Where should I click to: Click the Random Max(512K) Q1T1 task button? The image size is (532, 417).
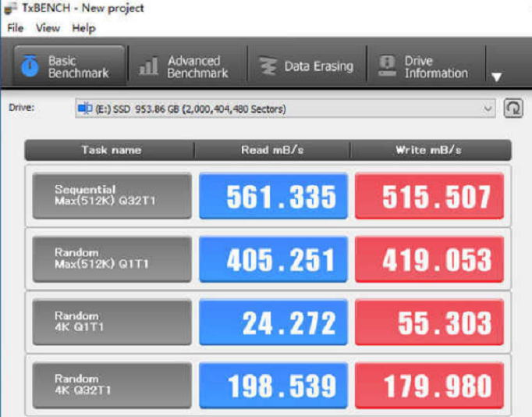point(112,259)
